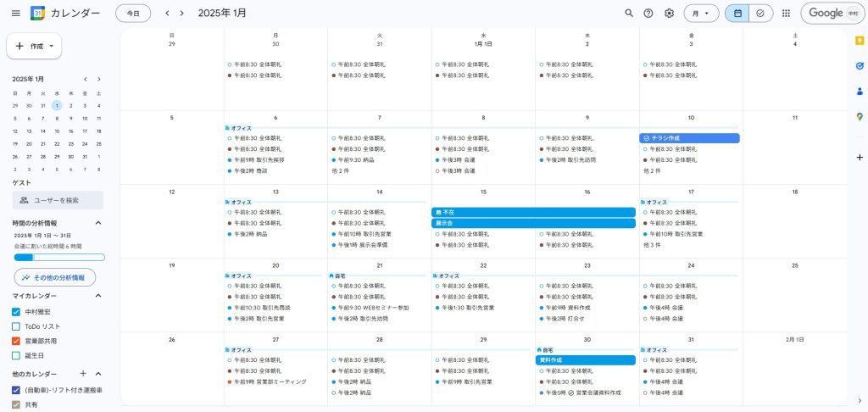
Task: Hide the side panel with bottom chevron
Action: [x=860, y=400]
